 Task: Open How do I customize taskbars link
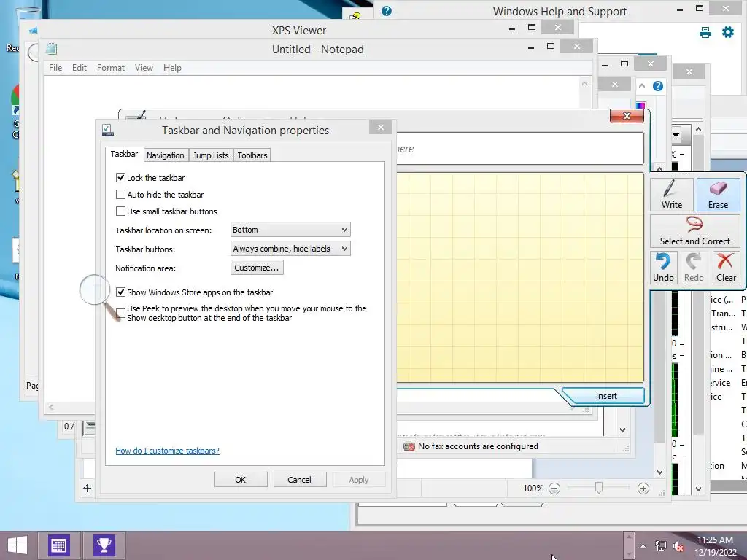(167, 451)
